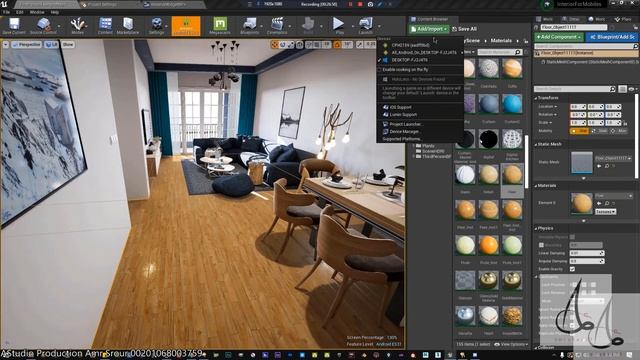
Task: Click the Element 0 material thumbnail
Action: 582,203
